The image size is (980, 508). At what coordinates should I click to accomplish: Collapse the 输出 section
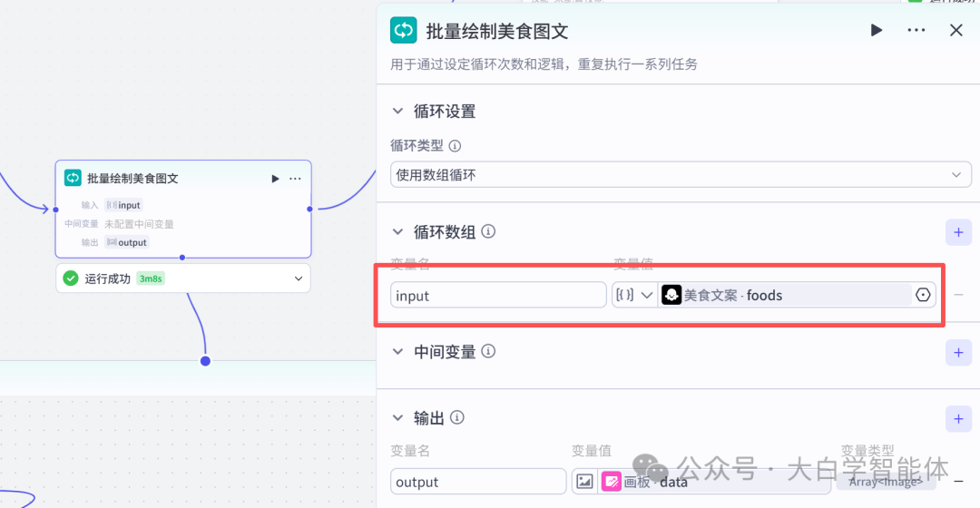tap(398, 418)
